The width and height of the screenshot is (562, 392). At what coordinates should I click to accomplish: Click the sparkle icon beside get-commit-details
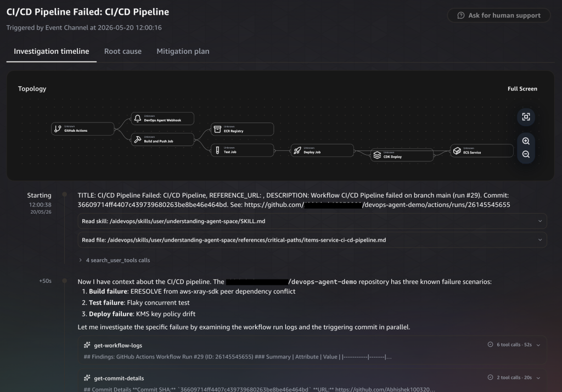click(87, 378)
